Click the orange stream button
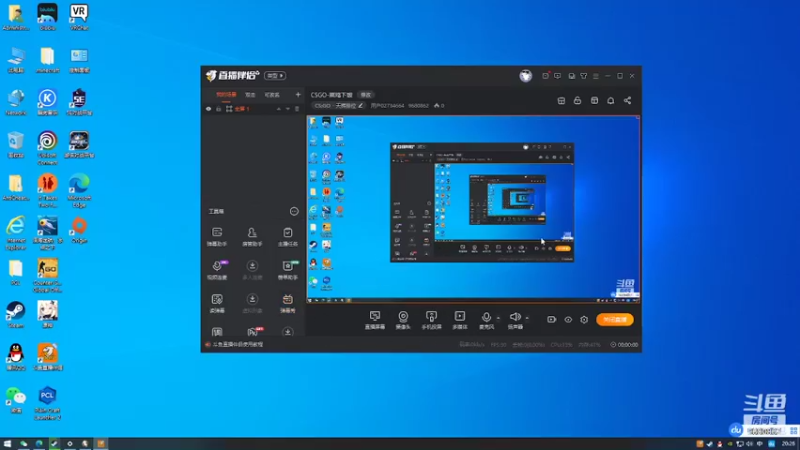The image size is (800, 450). pos(615,319)
